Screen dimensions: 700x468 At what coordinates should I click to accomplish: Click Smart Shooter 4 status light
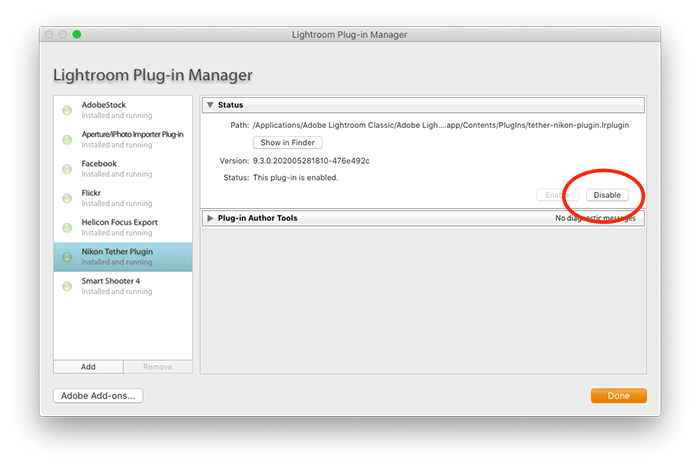pos(67,286)
